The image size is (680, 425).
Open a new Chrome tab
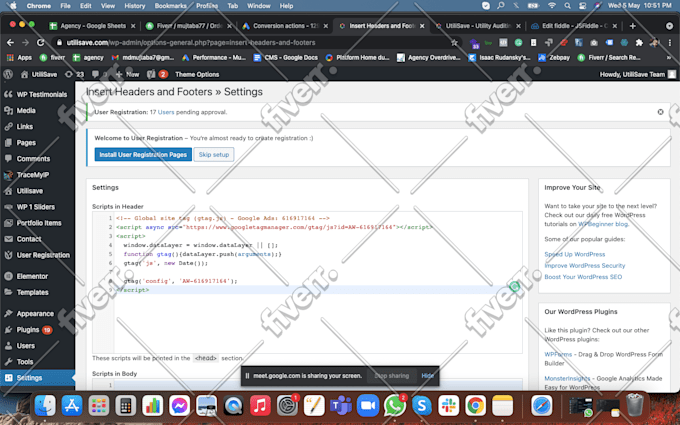click(632, 26)
